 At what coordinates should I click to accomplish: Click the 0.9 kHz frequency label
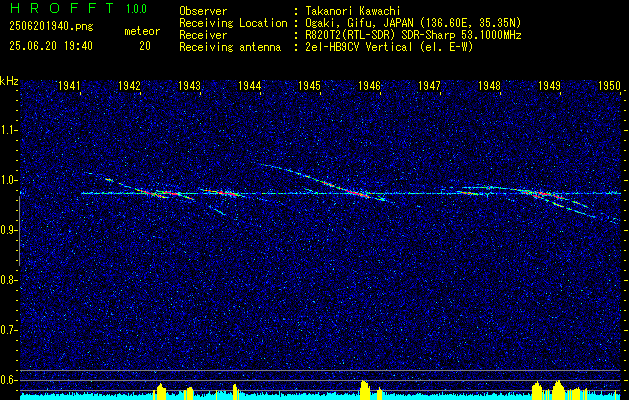[x=9, y=230]
